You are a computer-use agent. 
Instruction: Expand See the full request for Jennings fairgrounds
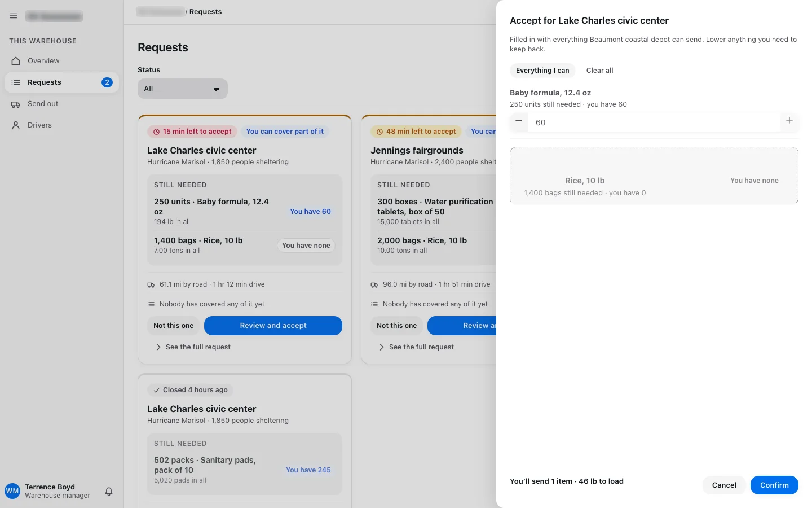click(x=416, y=347)
